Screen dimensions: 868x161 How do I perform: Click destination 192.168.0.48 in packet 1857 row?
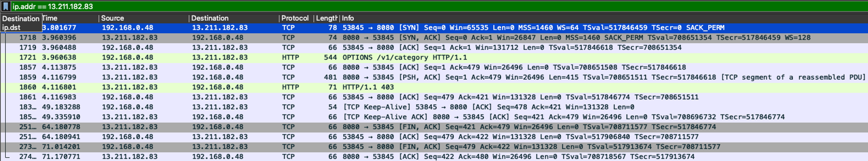point(218,67)
